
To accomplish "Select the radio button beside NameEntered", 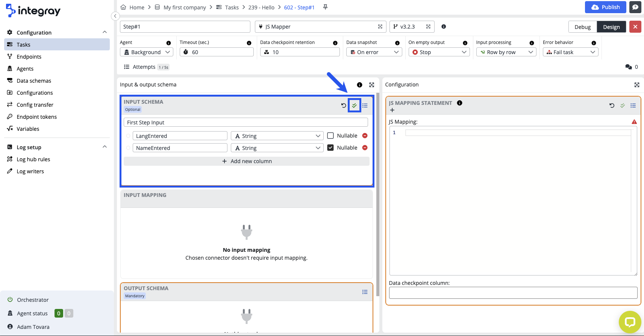I will tap(128, 148).
